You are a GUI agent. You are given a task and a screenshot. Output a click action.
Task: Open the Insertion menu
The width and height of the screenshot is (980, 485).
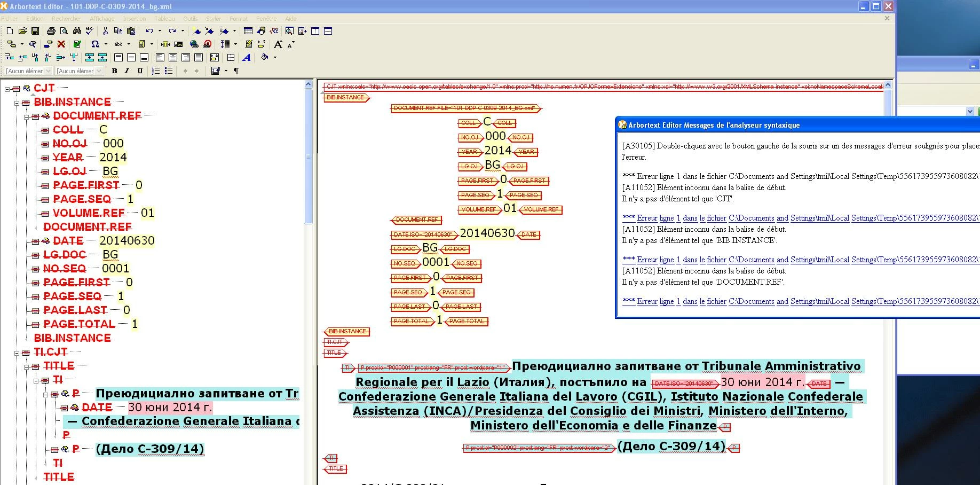point(135,19)
